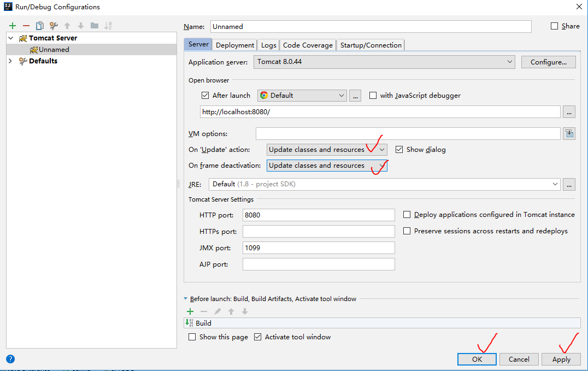Click the localhost URL field
The image size is (588, 371).
point(380,112)
